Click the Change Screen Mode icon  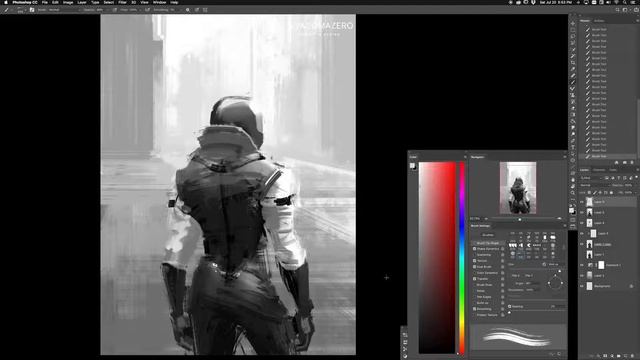tap(573, 227)
